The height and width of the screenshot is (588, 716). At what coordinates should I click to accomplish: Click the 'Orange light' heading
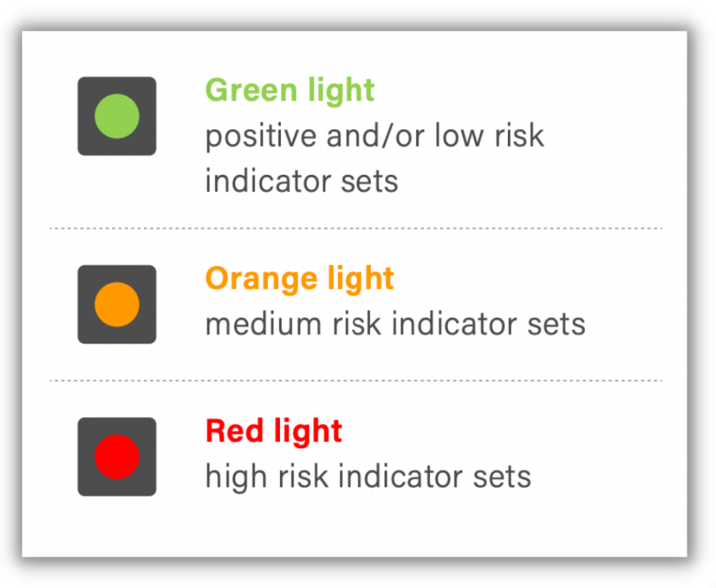click(x=300, y=279)
